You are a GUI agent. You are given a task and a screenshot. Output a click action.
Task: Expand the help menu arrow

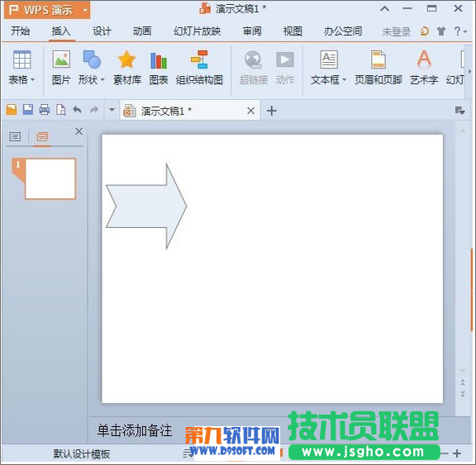tap(465, 31)
